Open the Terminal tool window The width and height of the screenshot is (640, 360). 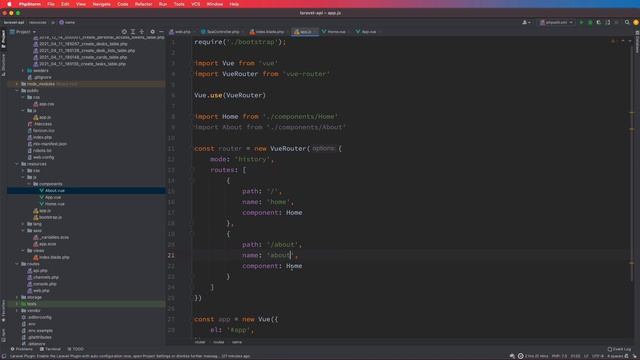click(x=50, y=349)
